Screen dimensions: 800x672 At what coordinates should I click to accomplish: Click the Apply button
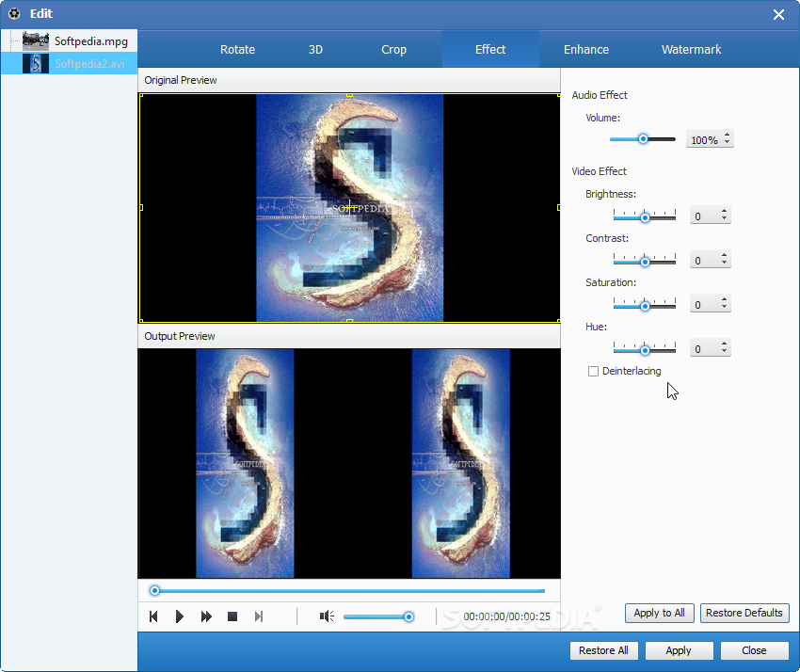[x=679, y=650]
